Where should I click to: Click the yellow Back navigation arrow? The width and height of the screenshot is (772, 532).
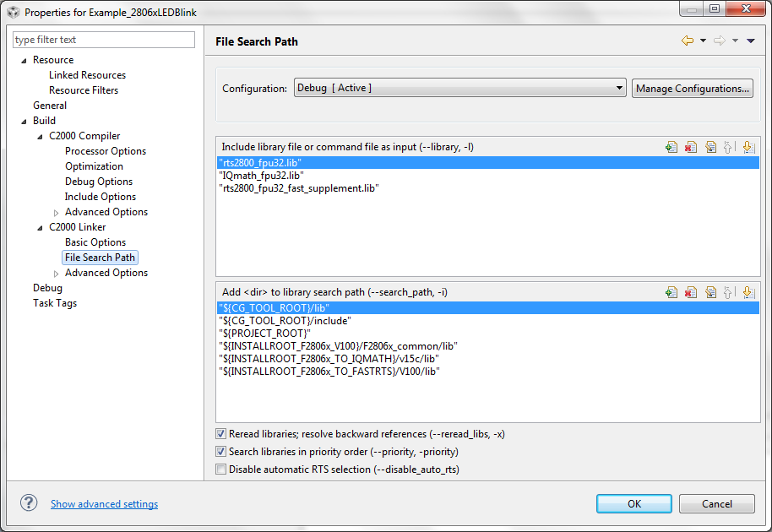pos(688,41)
